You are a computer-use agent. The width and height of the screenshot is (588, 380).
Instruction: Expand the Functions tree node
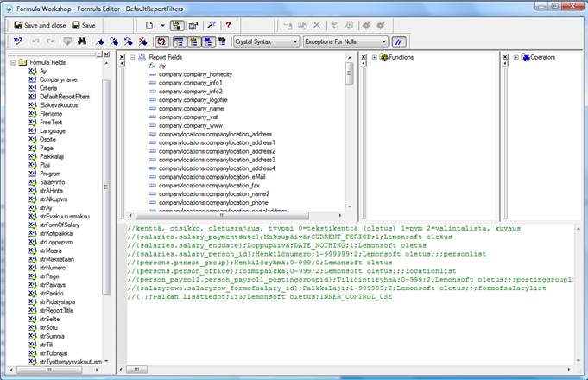tap(374, 57)
